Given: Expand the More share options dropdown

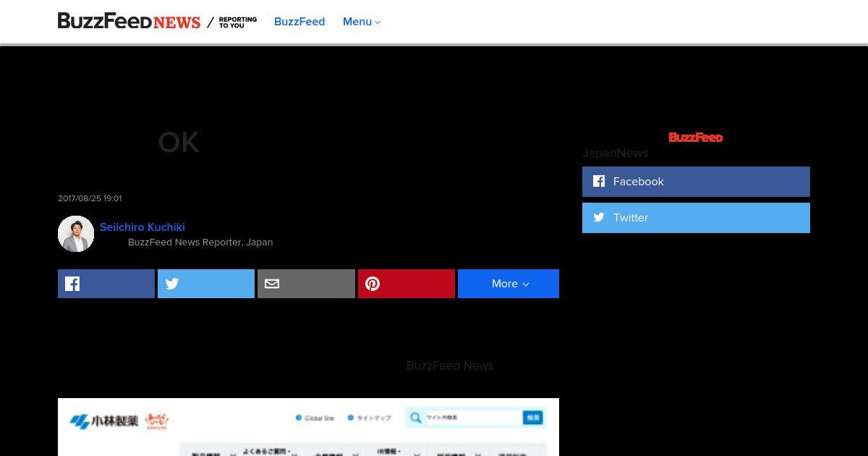Looking at the screenshot, I should (x=509, y=284).
